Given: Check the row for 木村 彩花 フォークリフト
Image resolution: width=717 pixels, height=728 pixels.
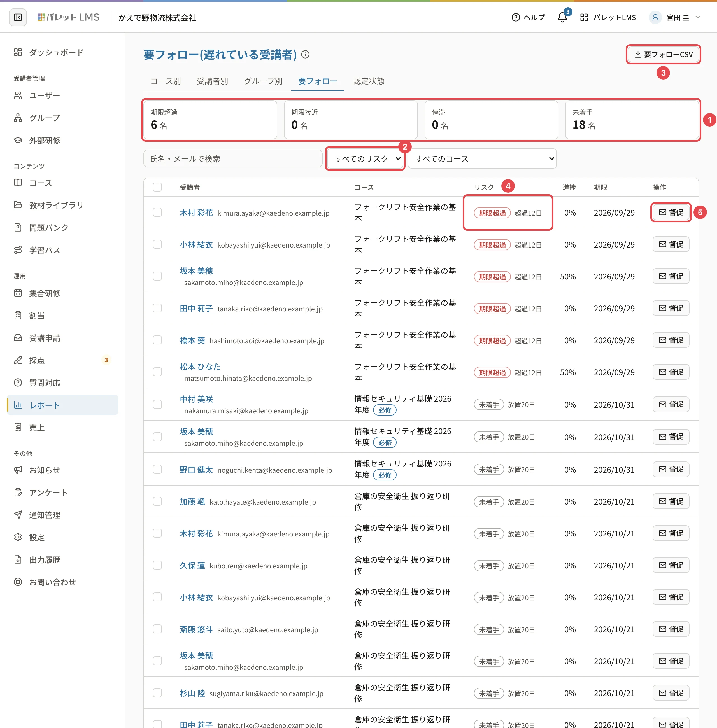Looking at the screenshot, I should [157, 212].
